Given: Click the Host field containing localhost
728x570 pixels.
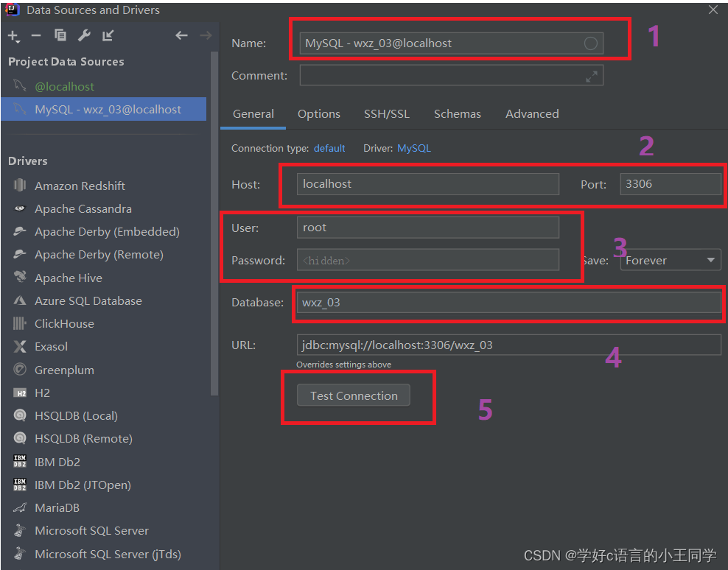Looking at the screenshot, I should (x=427, y=184).
